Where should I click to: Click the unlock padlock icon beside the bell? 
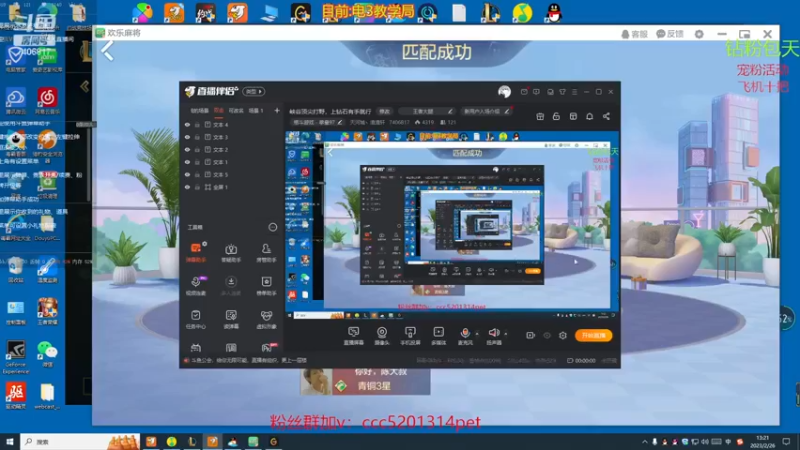pos(556,116)
